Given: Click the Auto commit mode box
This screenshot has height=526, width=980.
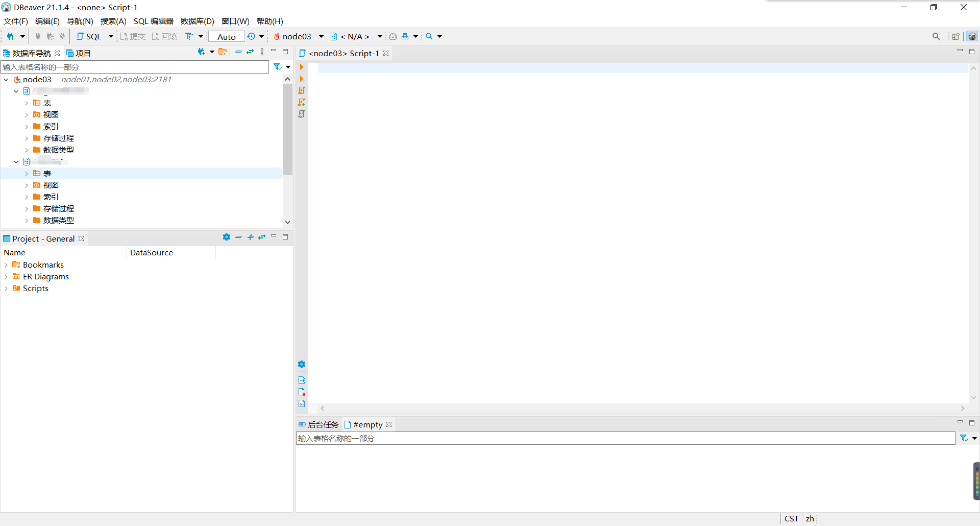Looking at the screenshot, I should (x=227, y=37).
